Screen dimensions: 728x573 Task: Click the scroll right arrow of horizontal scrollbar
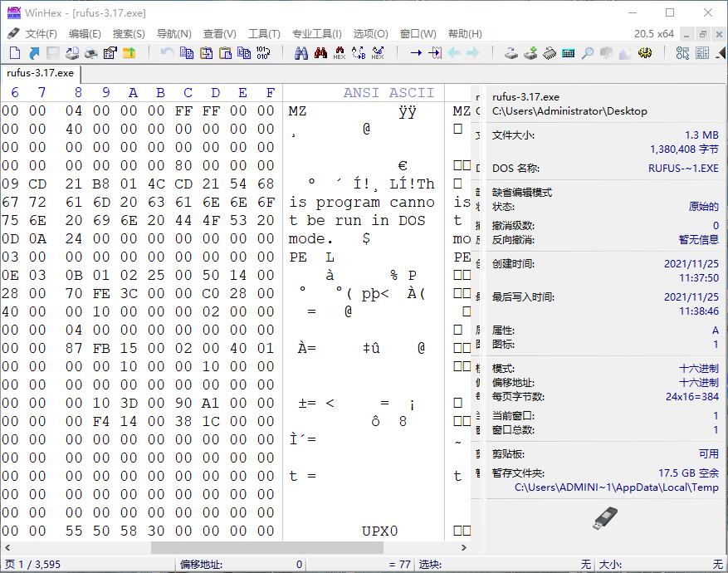point(464,548)
